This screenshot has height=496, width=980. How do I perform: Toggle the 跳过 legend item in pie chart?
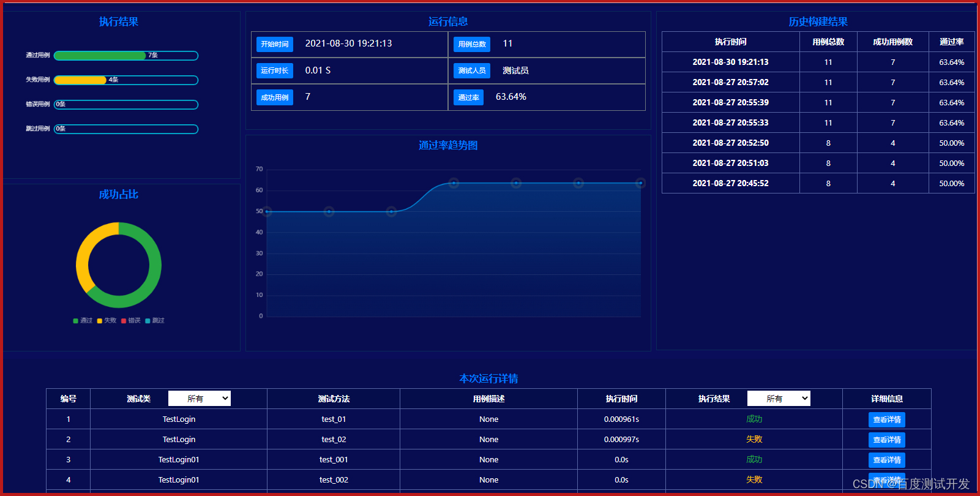click(x=155, y=320)
